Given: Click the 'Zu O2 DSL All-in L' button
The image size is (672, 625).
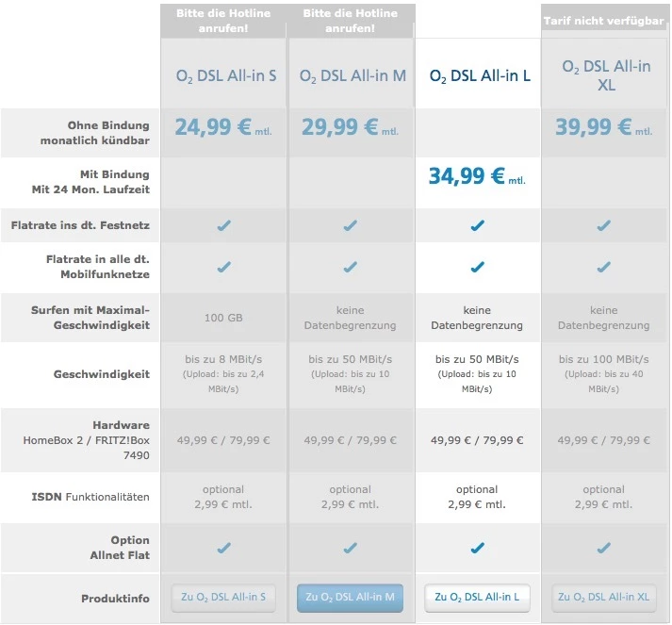Looking at the screenshot, I should (477, 597).
